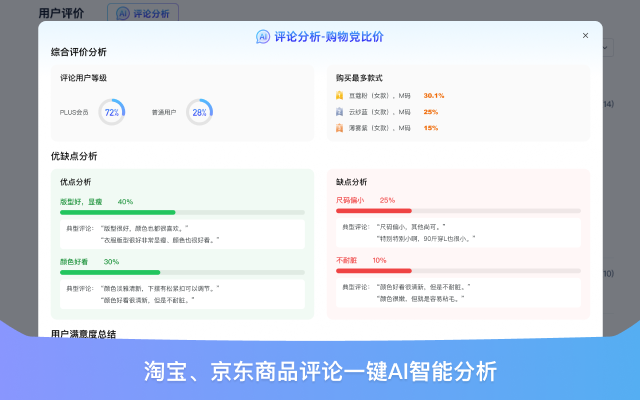
Task: Click the gold rank badge for 豆蔻粉
Action: [340, 96]
